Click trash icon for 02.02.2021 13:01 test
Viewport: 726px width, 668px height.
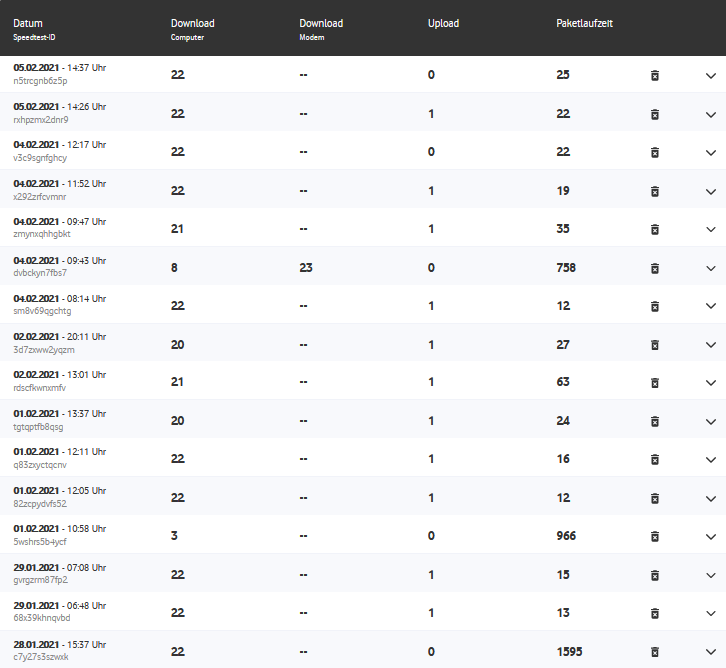click(x=655, y=383)
